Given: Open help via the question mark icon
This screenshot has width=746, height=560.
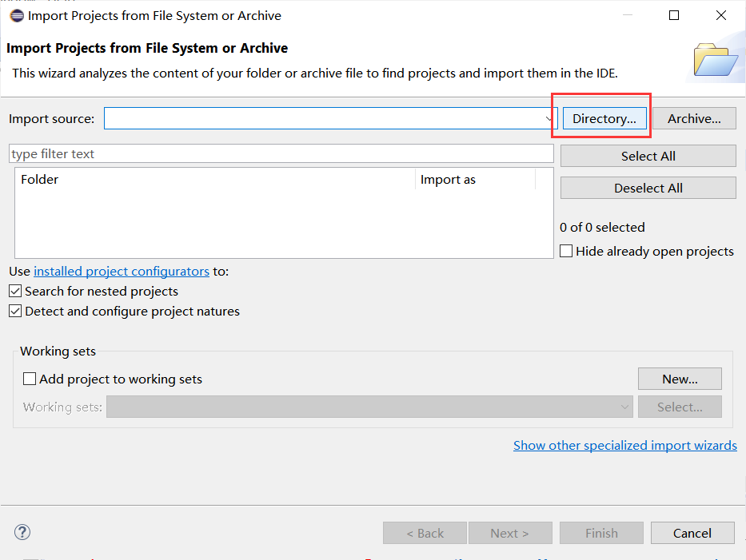Looking at the screenshot, I should tap(22, 532).
